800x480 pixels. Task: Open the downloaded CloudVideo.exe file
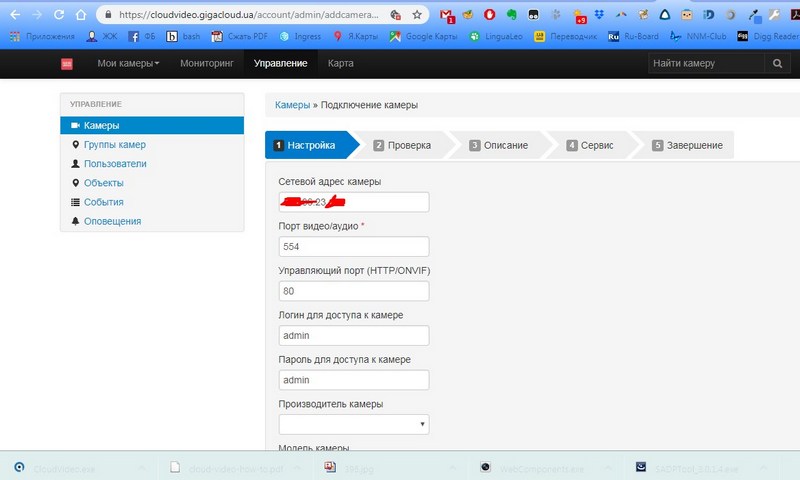click(64, 468)
